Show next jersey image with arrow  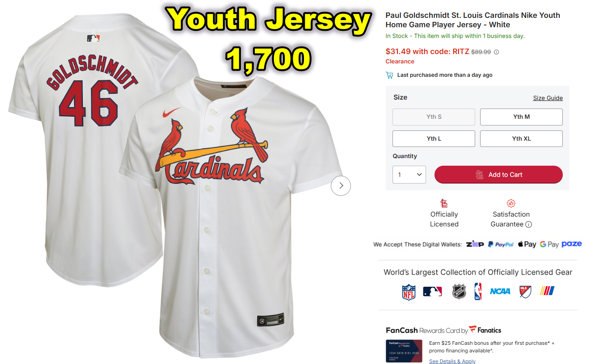pyautogui.click(x=341, y=185)
